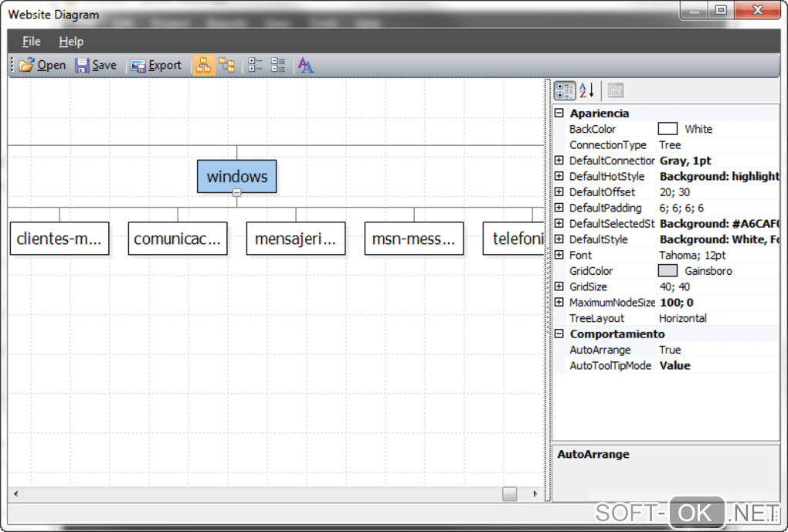Click the Tahoma; 12pt font value
This screenshot has width=788, height=532.
click(692, 256)
